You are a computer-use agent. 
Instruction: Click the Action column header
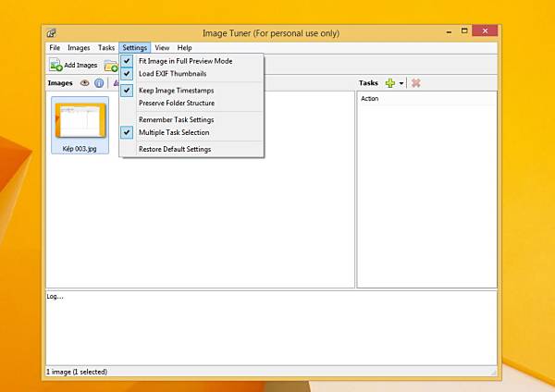[x=426, y=99]
